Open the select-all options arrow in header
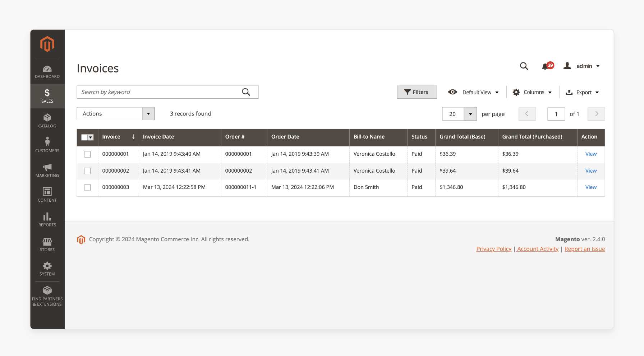The image size is (644, 356). point(91,137)
